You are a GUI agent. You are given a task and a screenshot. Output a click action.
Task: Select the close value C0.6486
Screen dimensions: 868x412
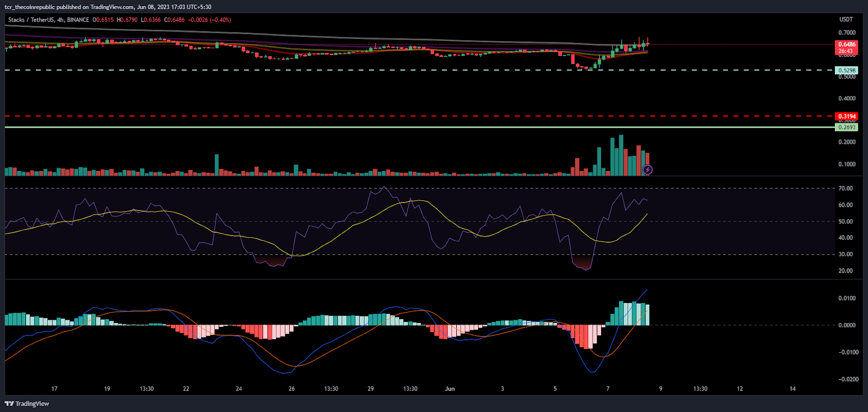(x=175, y=20)
